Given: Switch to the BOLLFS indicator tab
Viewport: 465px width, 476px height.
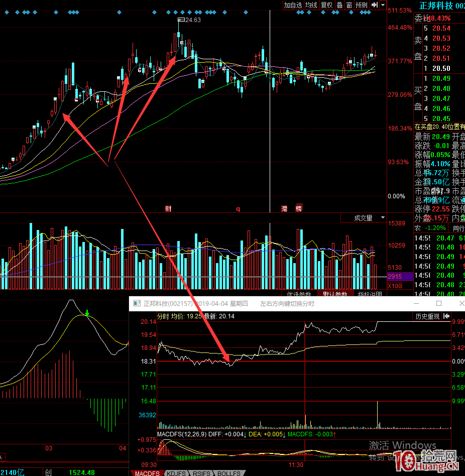Looking at the screenshot, I should point(229,473).
